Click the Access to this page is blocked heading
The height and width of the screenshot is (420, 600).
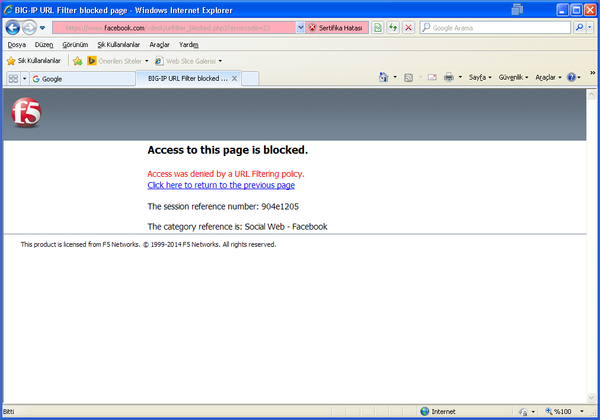[228, 150]
